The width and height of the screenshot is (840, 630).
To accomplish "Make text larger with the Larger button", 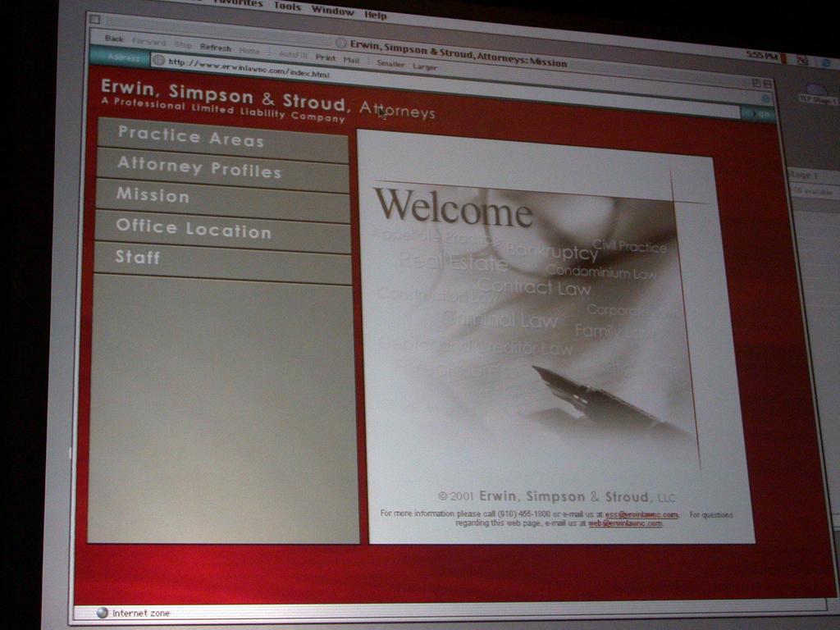I will 424,66.
